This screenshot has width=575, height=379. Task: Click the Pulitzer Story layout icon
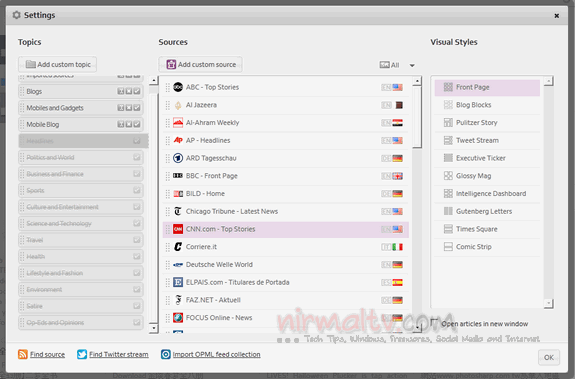[x=448, y=122]
